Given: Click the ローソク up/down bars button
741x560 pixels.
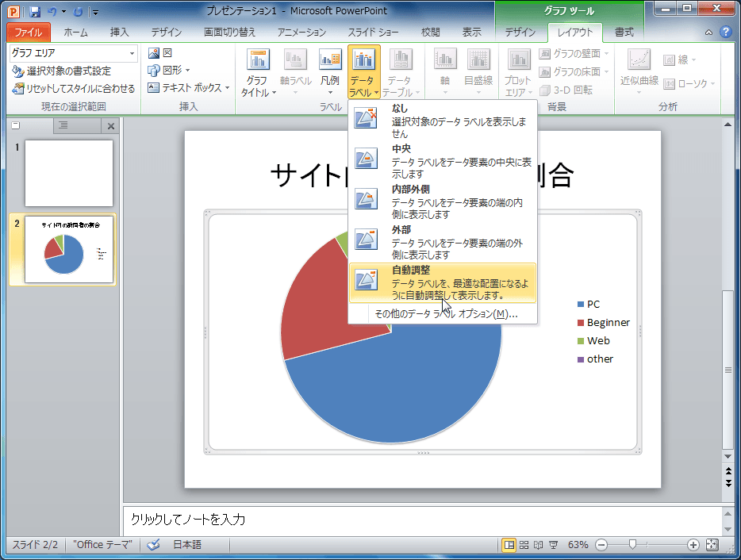Looking at the screenshot, I should pos(689,83).
